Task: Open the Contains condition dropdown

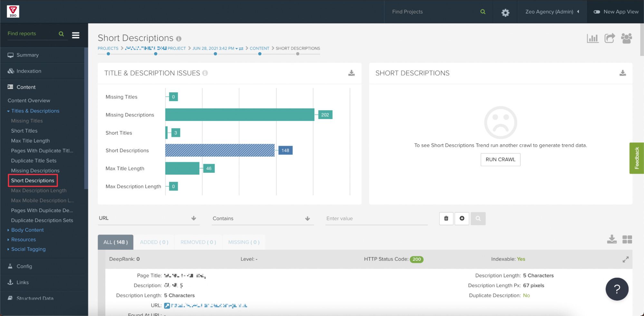Action: 263,218
